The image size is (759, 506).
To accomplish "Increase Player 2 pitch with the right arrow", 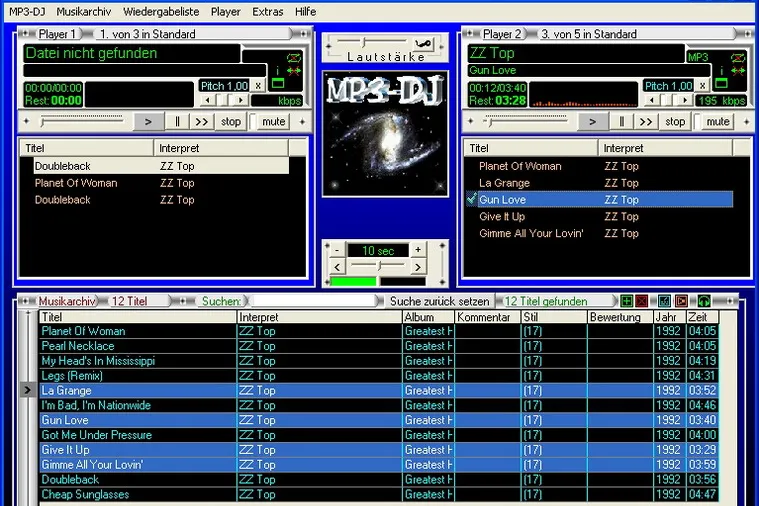I will pos(684,100).
